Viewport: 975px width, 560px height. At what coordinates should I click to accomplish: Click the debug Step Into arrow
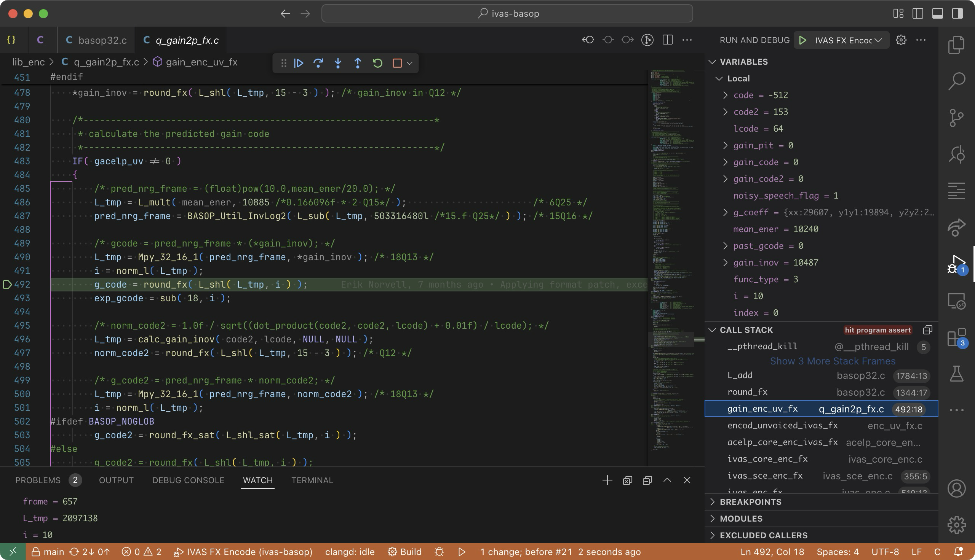click(338, 63)
